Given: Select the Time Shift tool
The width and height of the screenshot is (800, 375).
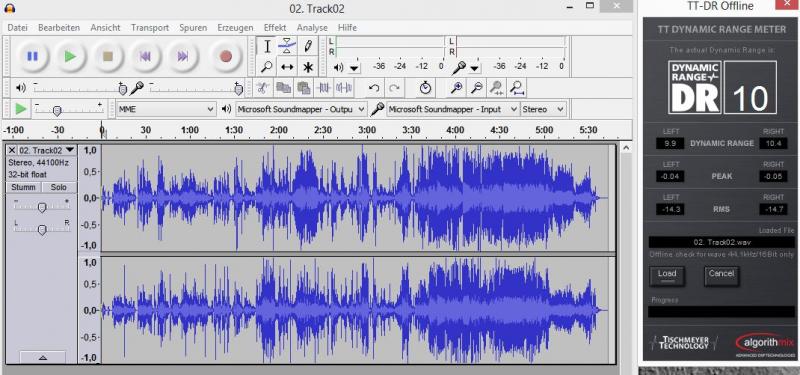Looking at the screenshot, I should tap(287, 67).
